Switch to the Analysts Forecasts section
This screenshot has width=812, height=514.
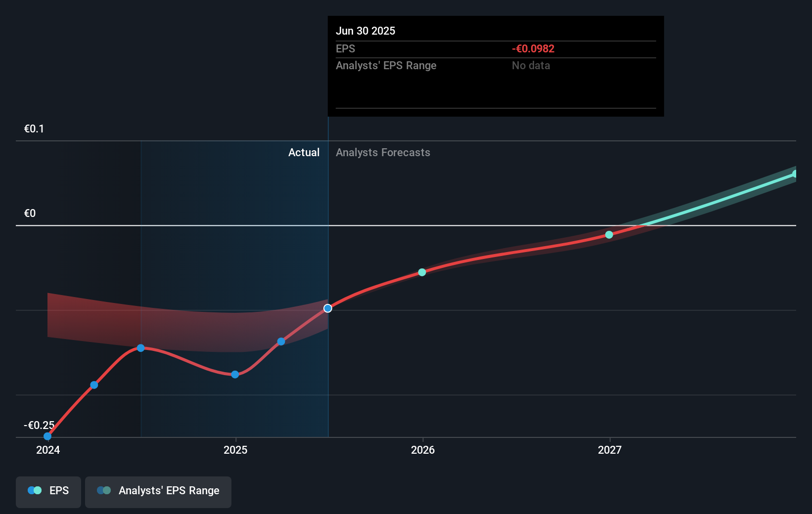pyautogui.click(x=383, y=153)
